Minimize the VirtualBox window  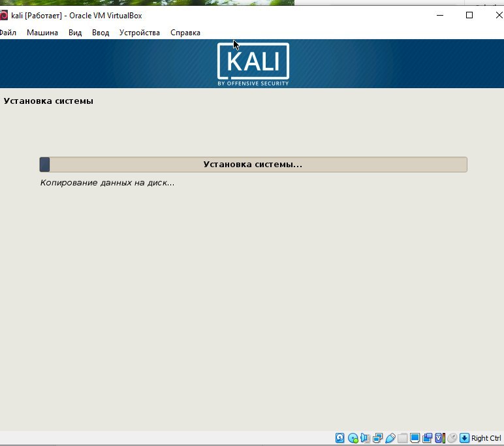click(x=440, y=15)
